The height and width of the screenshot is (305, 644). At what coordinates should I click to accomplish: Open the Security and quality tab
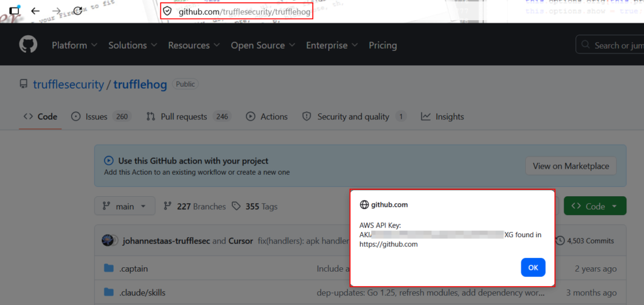355,116
